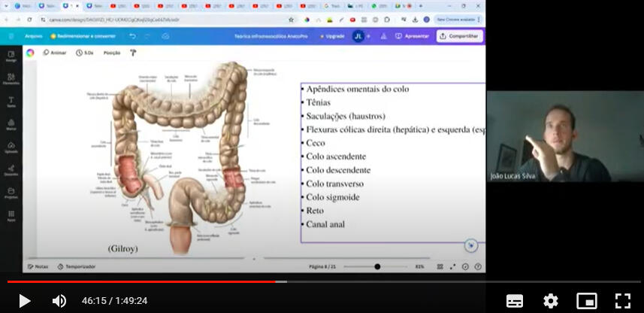The image size is (644, 313).
Task: Click the Canva assistant round button
Action: [x=471, y=245]
